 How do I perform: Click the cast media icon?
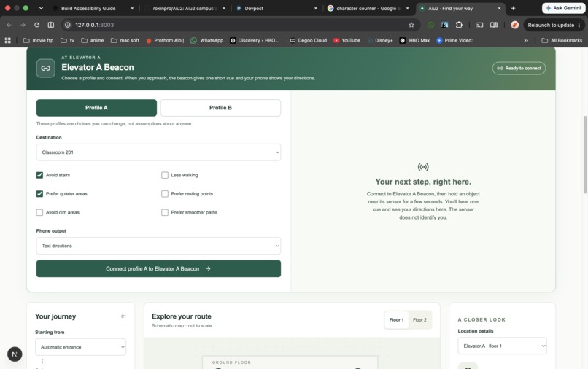[x=479, y=25]
